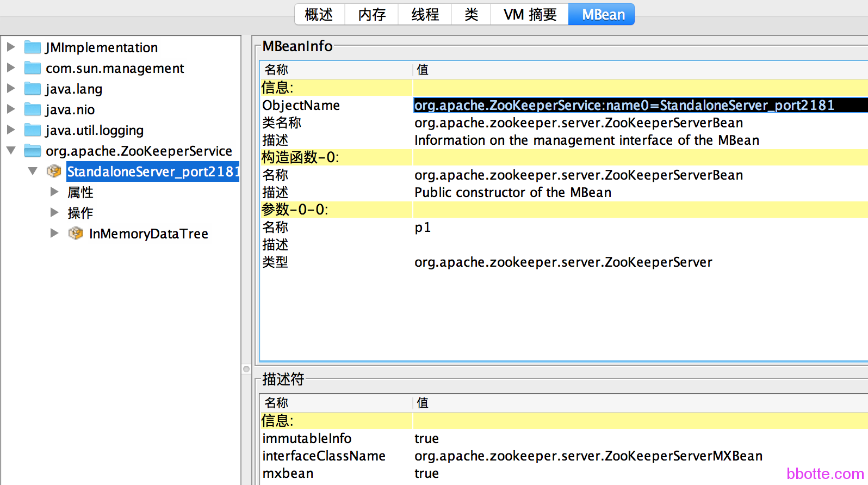Click the 类型 row label
The height and width of the screenshot is (485, 868).
275,262
